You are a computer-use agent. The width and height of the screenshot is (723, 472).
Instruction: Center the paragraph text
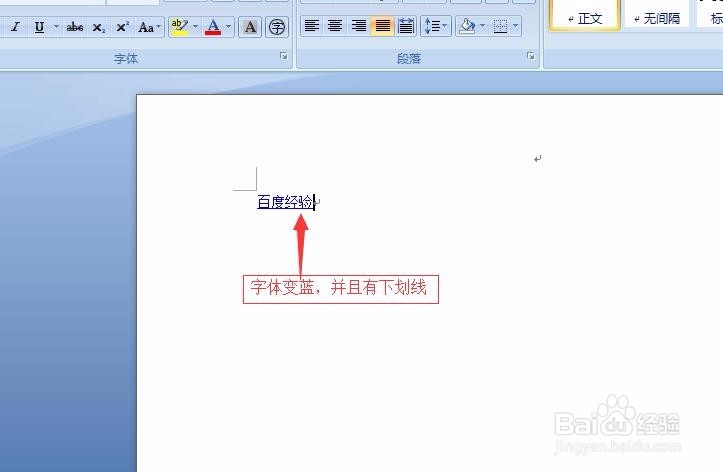tap(335, 26)
